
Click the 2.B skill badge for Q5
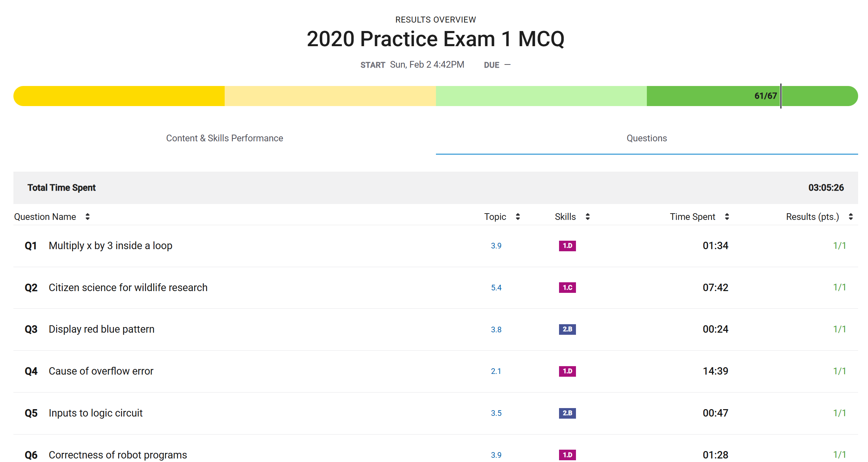[x=567, y=413]
